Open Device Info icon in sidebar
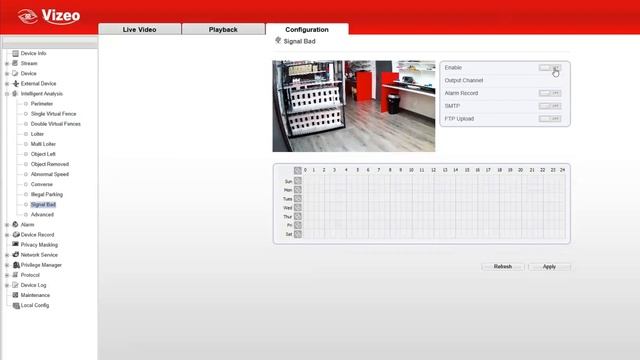 [x=16, y=53]
